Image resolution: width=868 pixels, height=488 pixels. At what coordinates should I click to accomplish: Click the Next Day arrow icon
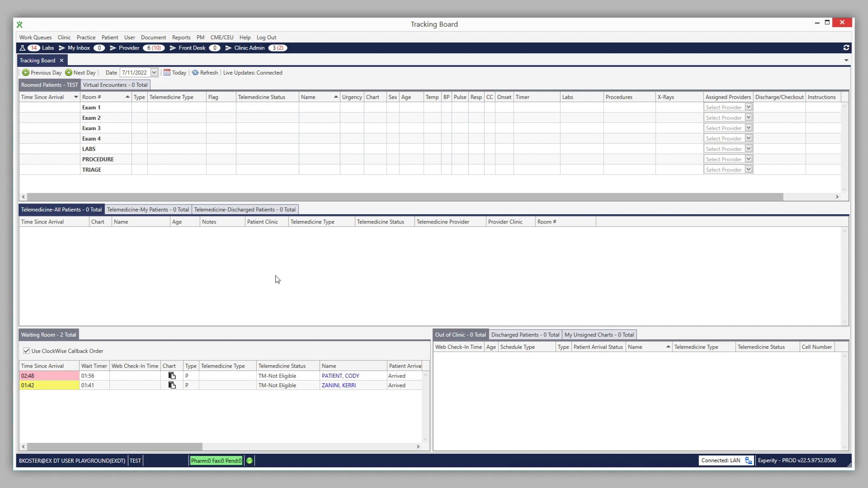click(69, 72)
